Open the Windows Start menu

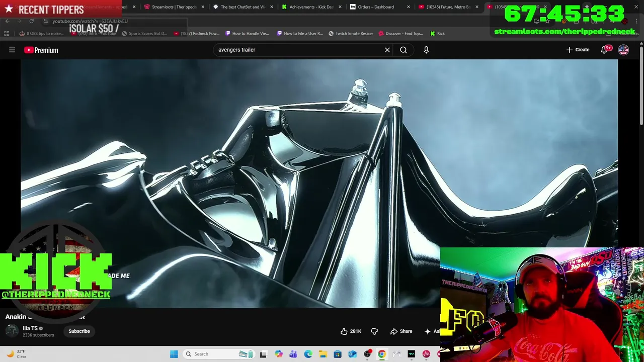(x=174, y=354)
